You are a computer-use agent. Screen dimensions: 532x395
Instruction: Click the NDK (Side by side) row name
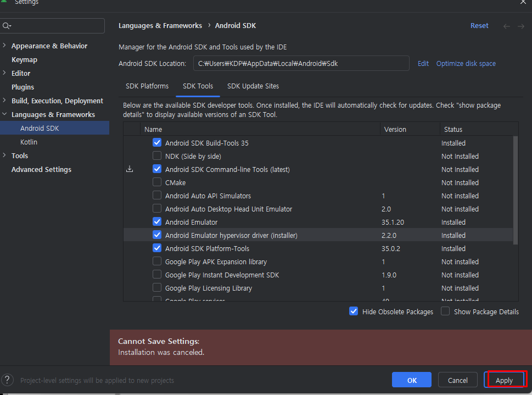[193, 156]
